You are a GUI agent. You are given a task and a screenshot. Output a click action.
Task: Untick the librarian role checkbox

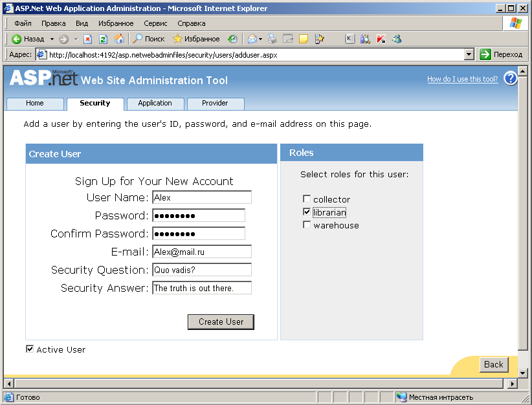tap(307, 212)
